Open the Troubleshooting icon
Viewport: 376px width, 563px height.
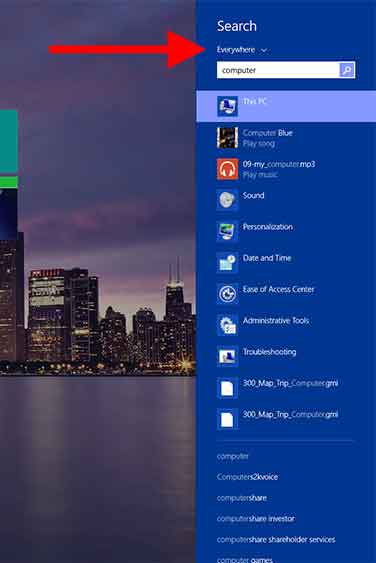(227, 356)
